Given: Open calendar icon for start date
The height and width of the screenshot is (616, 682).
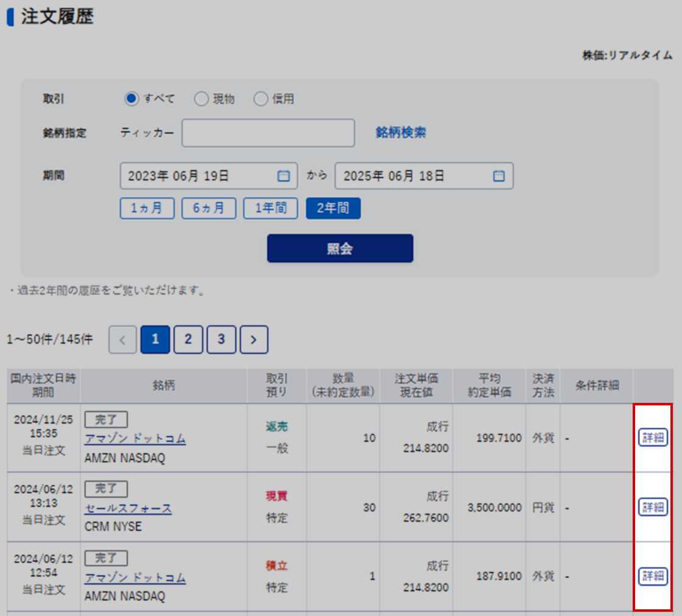Looking at the screenshot, I should point(283,177).
